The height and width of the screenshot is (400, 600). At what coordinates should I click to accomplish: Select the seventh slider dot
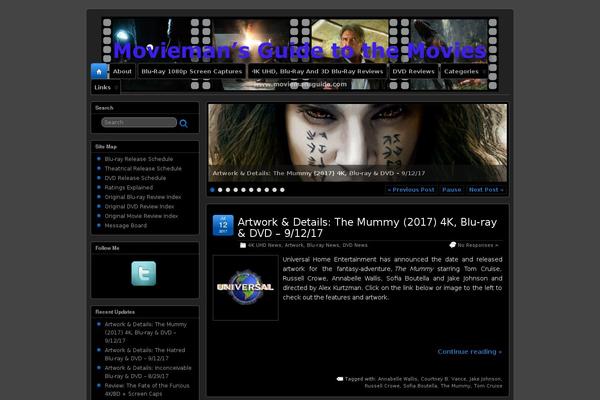pyautogui.click(x=259, y=190)
